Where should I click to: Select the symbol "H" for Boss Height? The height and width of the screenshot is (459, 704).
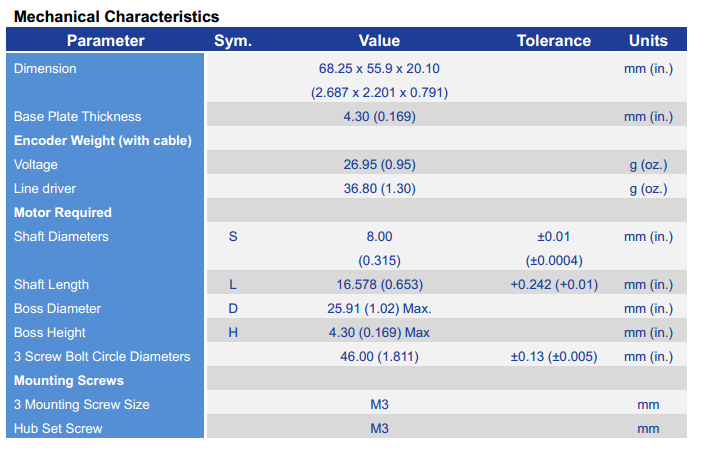(233, 333)
